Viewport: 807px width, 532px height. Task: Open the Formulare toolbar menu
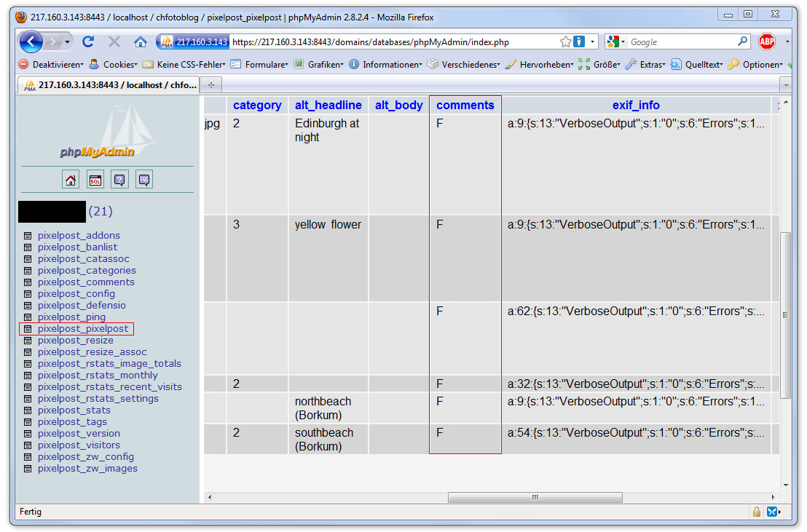click(x=259, y=64)
